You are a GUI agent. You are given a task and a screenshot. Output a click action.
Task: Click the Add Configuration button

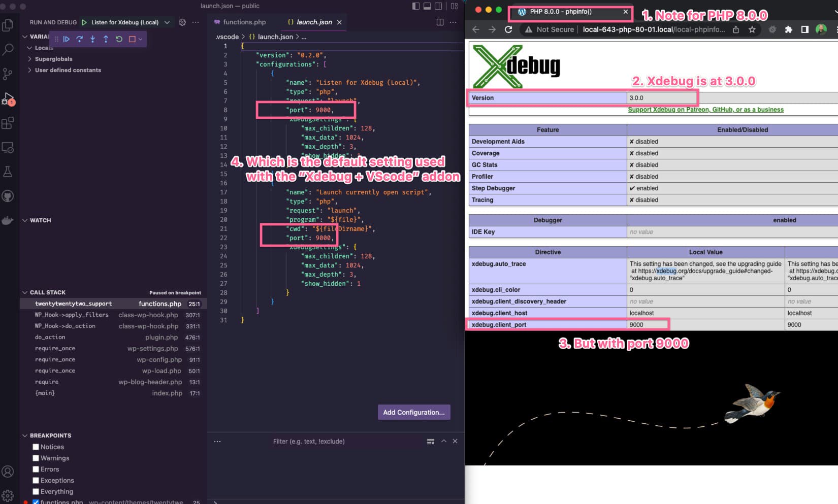[x=414, y=412]
